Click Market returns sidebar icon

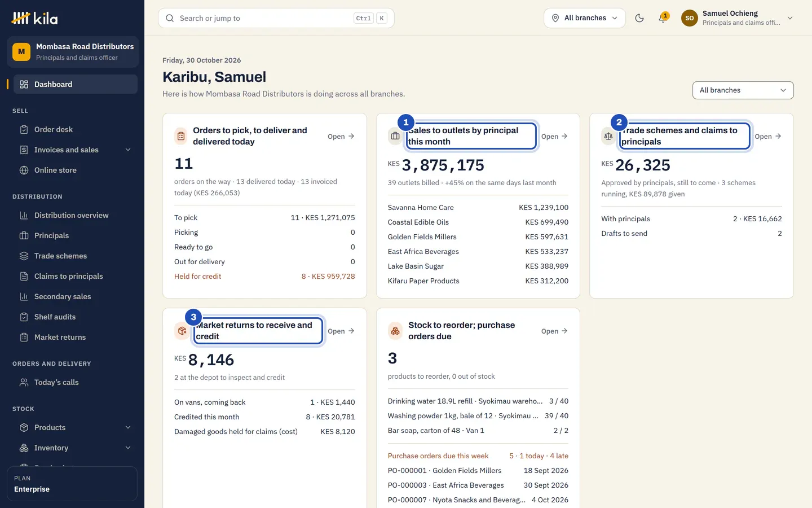click(x=24, y=337)
